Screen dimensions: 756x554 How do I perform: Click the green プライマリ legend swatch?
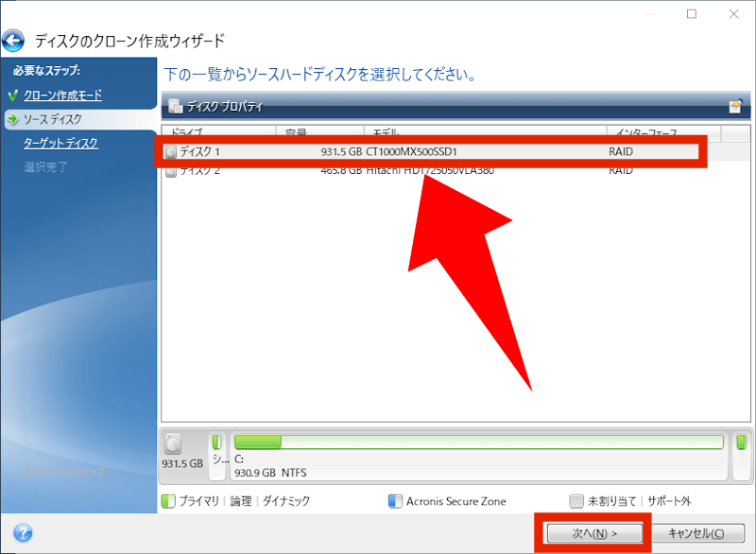coord(168,501)
